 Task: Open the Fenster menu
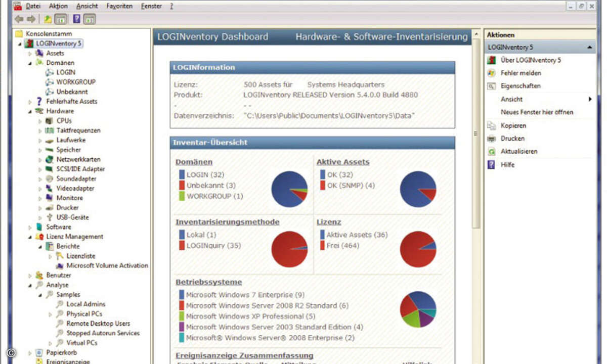[x=151, y=6]
